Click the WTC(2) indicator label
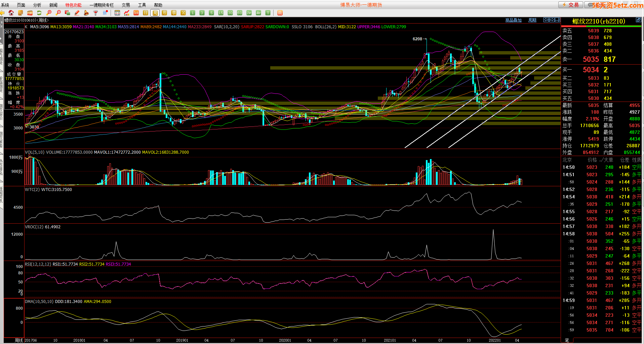644x344 pixels. [x=32, y=190]
